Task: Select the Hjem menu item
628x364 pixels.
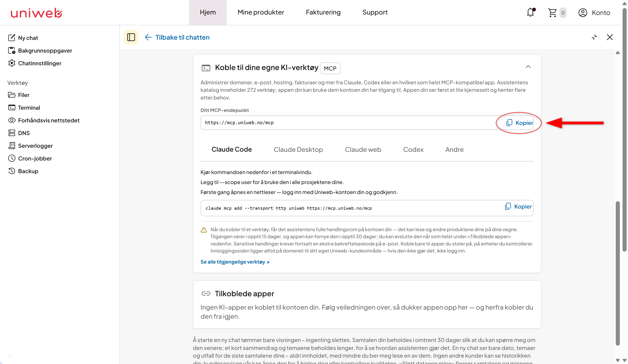Action: click(x=208, y=12)
